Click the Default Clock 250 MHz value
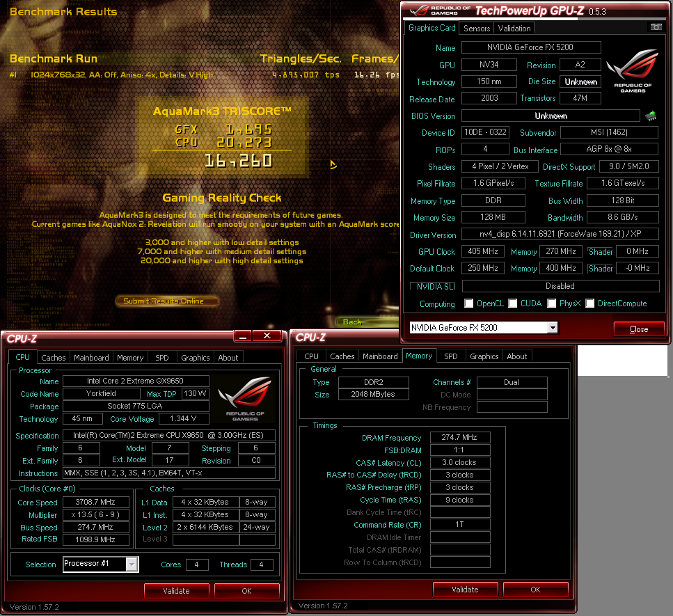 483,268
